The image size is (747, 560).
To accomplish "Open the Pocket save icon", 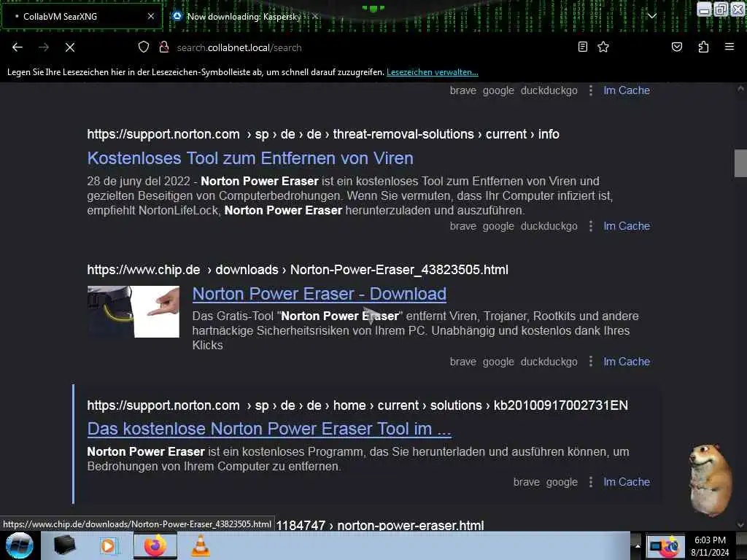I will tap(676, 47).
